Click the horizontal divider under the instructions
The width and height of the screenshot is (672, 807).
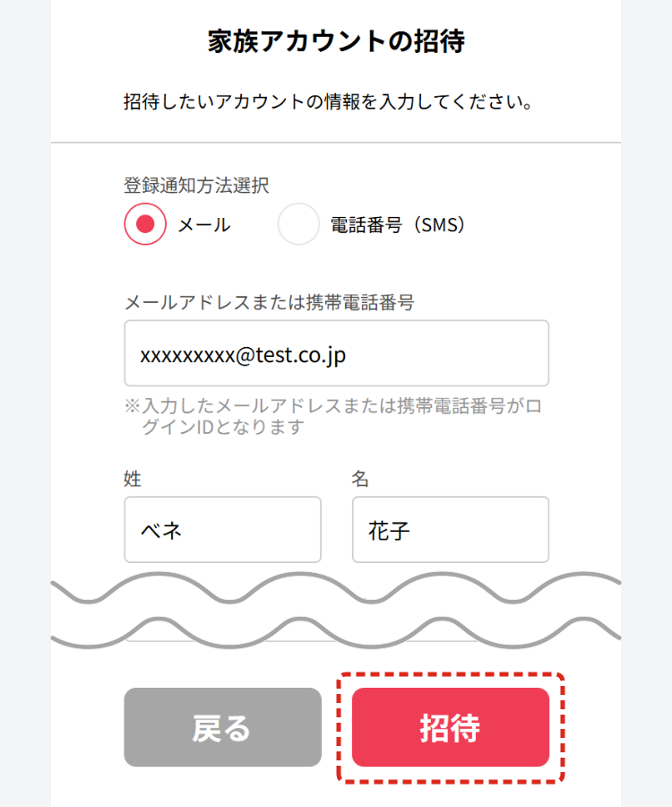click(x=336, y=143)
